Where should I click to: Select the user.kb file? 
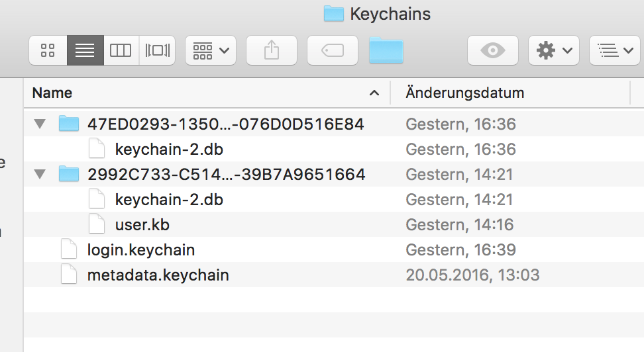coord(142,225)
